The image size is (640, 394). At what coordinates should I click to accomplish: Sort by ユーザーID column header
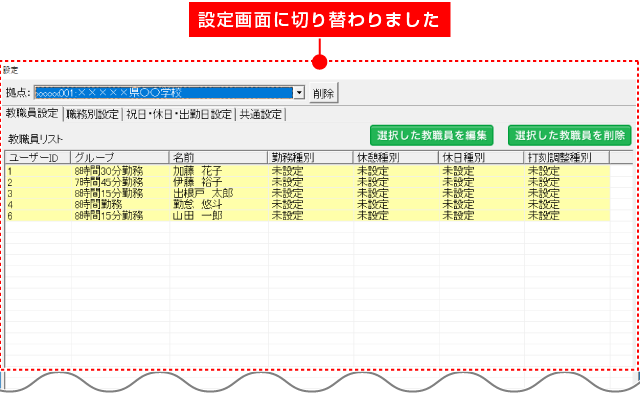pyautogui.click(x=38, y=157)
